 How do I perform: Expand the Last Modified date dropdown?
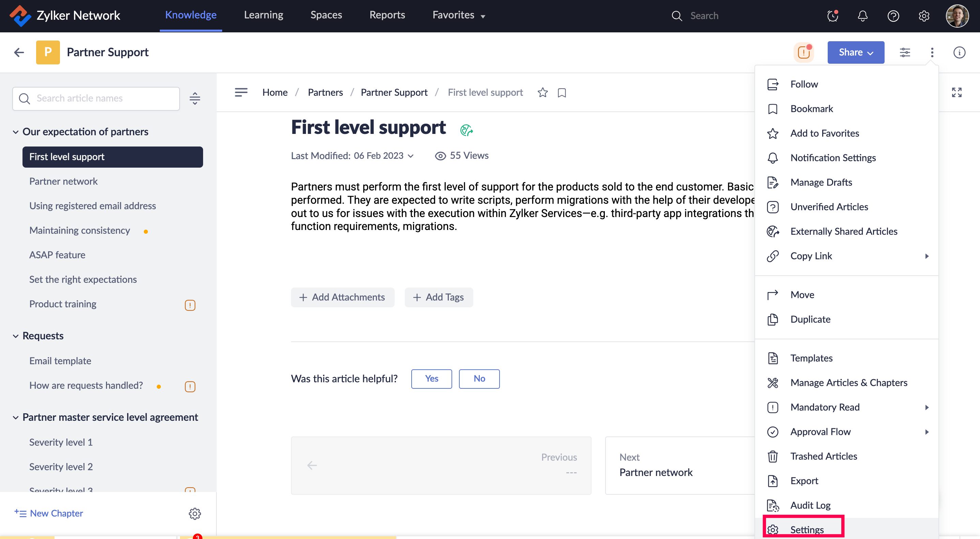coord(411,156)
